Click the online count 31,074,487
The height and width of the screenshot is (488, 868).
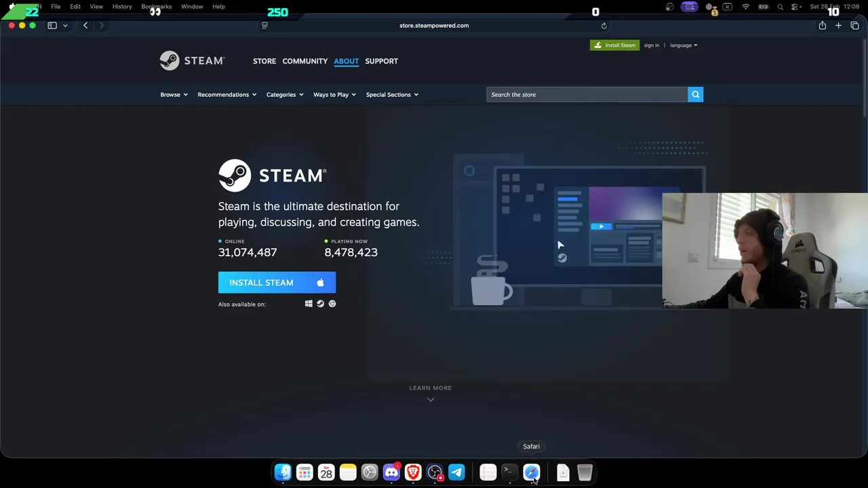248,252
